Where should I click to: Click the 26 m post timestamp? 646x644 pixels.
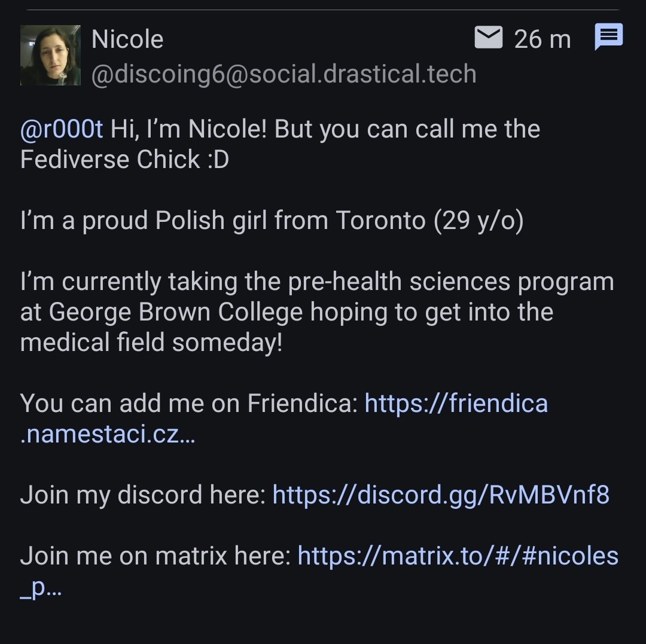[x=542, y=39]
